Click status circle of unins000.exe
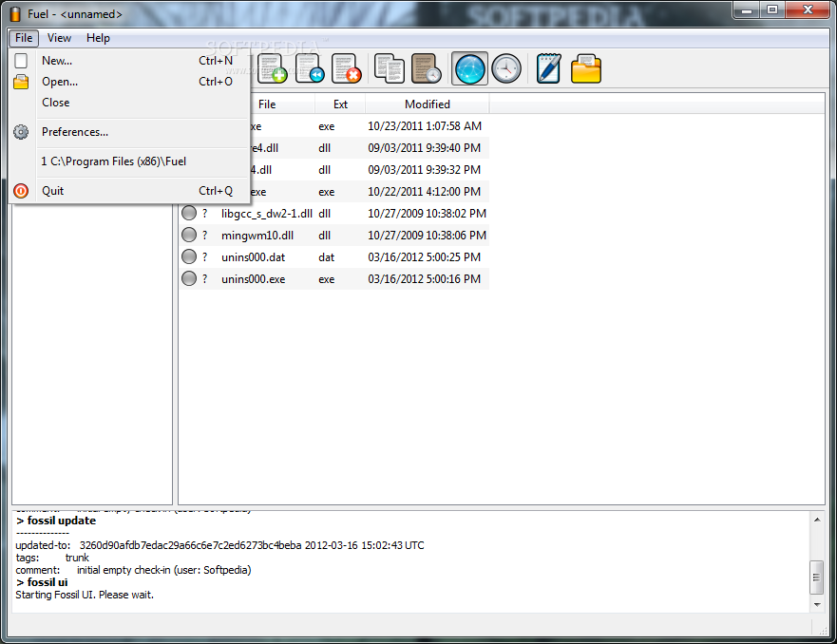The width and height of the screenshot is (837, 644). (189, 278)
